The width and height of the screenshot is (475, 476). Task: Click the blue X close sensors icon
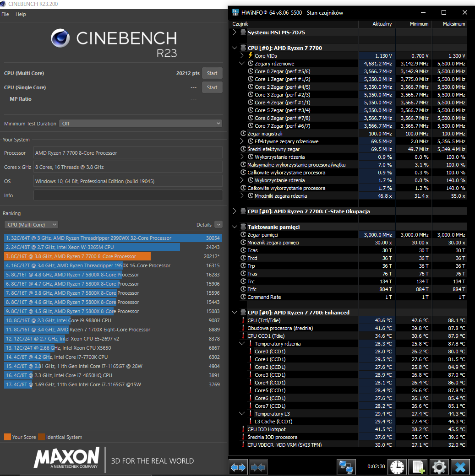[x=460, y=467]
